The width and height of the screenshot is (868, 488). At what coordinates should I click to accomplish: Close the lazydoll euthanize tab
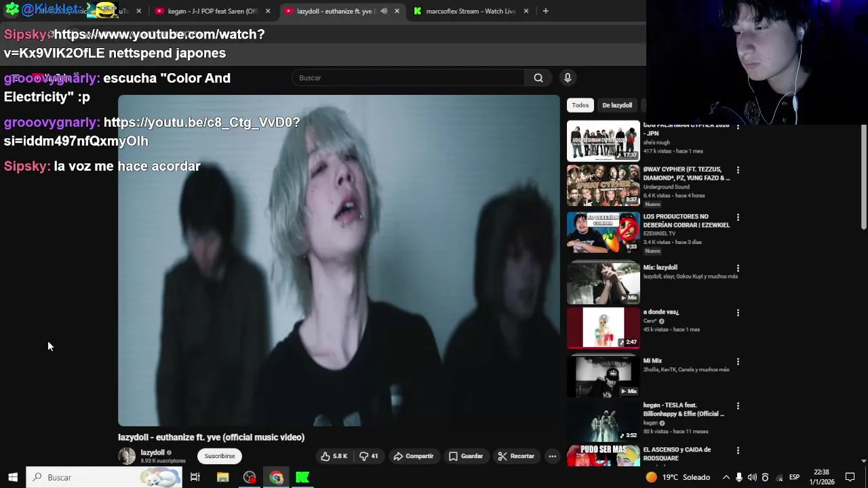tap(397, 11)
